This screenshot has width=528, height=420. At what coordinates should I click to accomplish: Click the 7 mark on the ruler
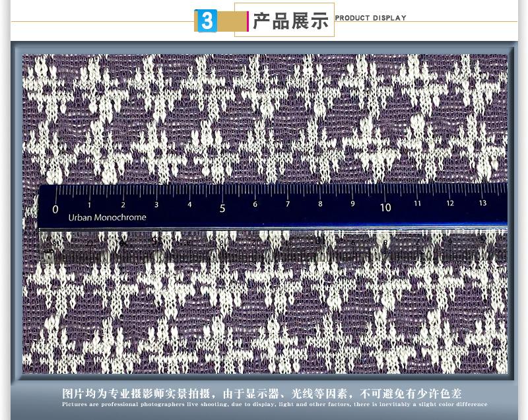click(x=288, y=205)
